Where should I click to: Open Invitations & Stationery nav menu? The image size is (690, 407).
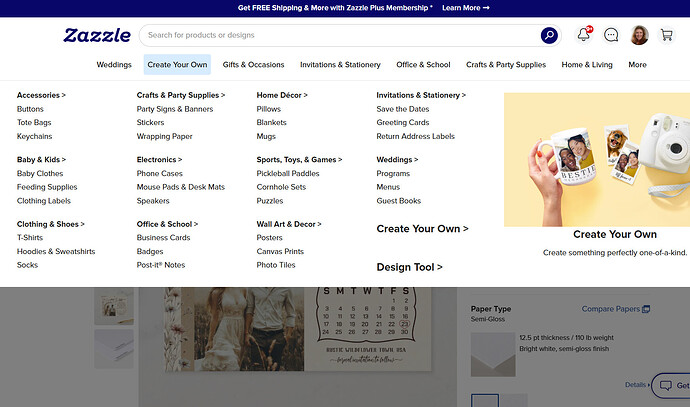pos(340,65)
